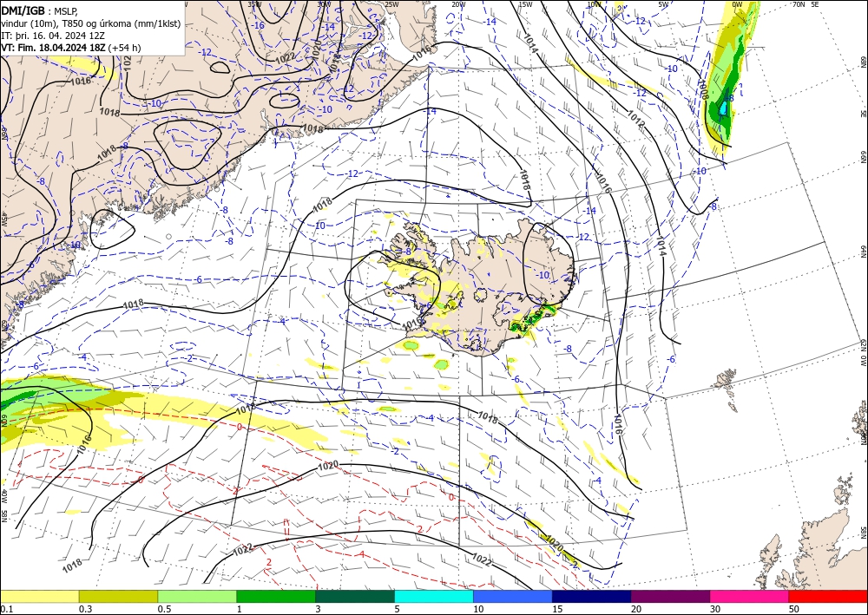Click the pink 30–50 legend swatch
The width and height of the screenshot is (868, 615).
[x=750, y=596]
